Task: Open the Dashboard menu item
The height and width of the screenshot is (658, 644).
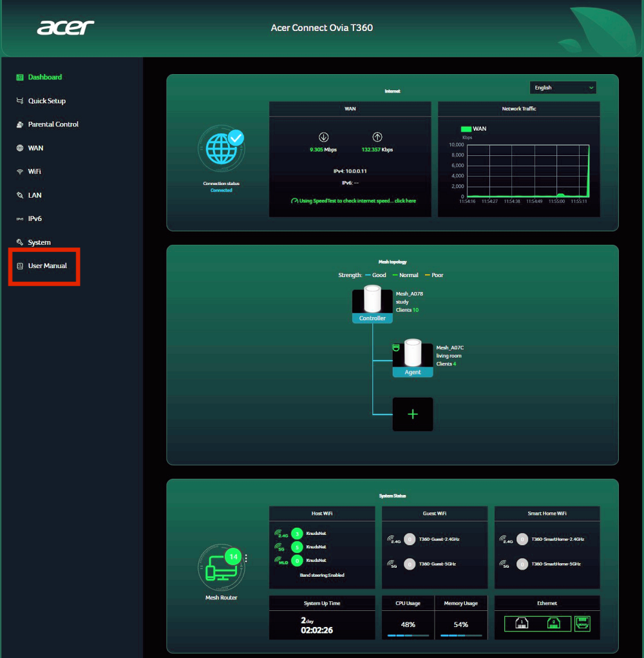Action: click(44, 77)
